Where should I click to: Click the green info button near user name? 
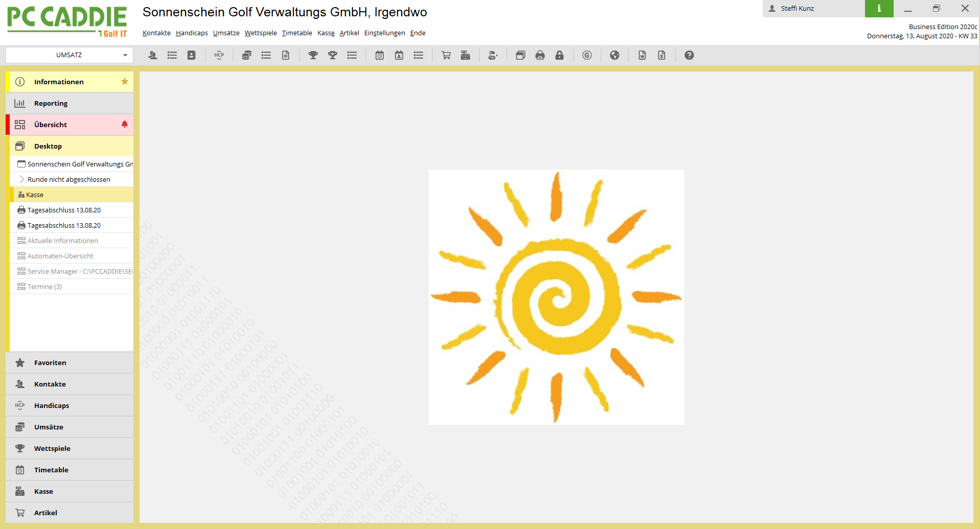pos(879,9)
